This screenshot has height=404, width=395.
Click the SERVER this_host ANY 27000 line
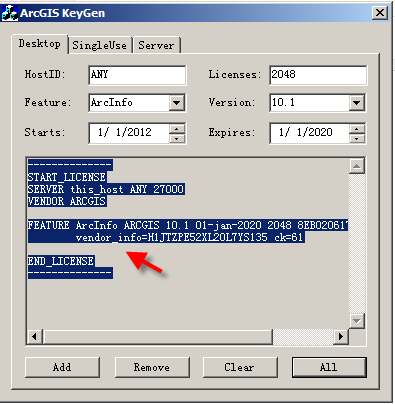tap(106, 189)
